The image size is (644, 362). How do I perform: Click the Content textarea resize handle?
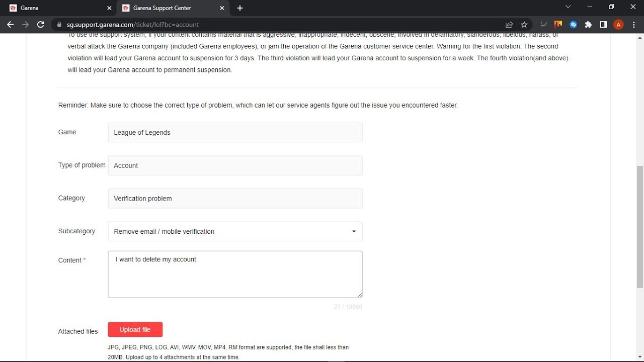pos(359,295)
